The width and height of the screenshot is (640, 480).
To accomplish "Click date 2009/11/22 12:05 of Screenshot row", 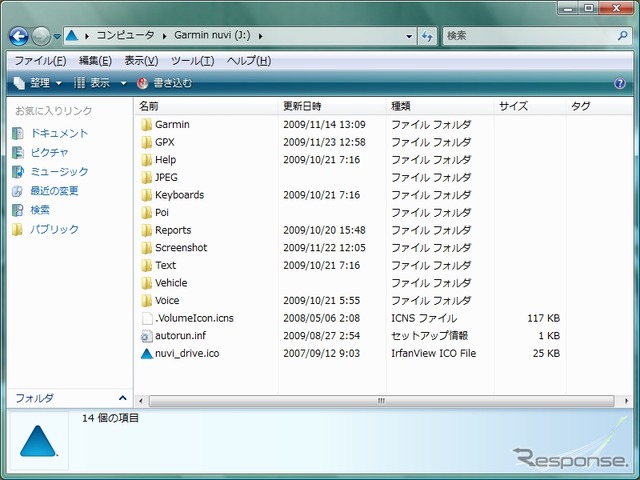I will [324, 248].
